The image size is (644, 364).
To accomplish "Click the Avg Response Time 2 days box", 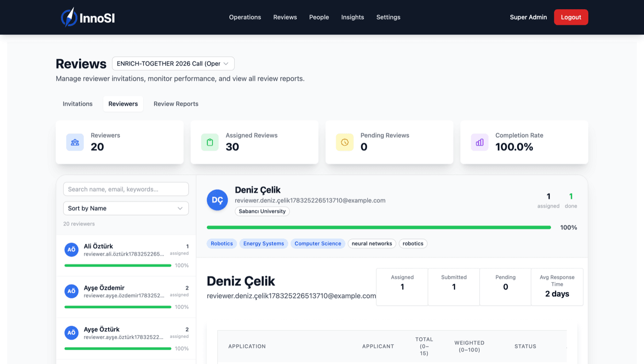I will click(x=557, y=287).
